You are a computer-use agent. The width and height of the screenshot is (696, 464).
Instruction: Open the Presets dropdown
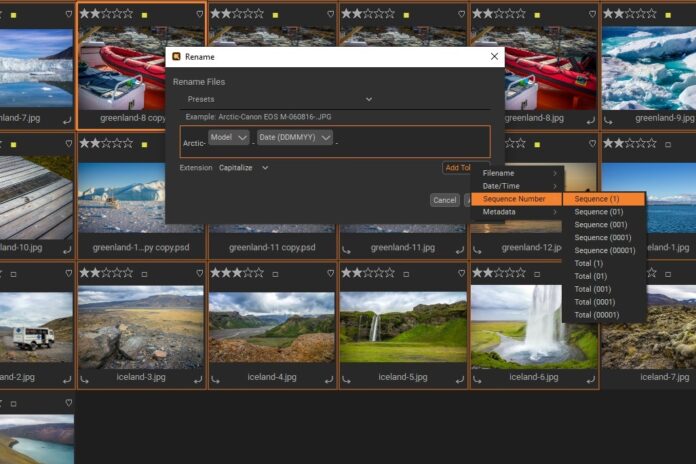click(x=280, y=99)
